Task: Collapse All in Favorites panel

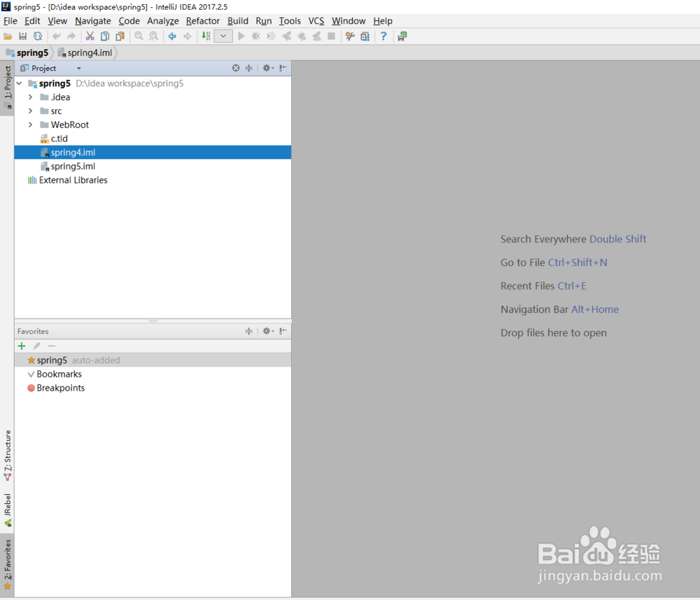Action: [x=249, y=330]
